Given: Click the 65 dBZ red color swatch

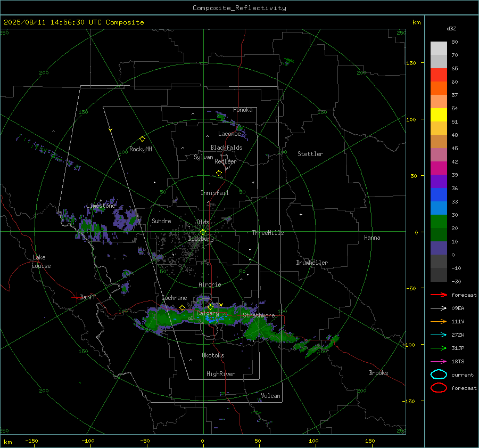Looking at the screenshot, I should (x=439, y=75).
